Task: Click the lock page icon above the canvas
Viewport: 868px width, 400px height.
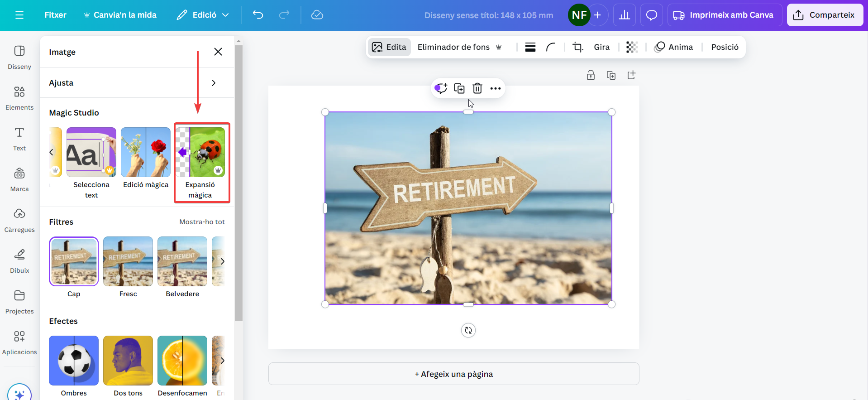Action: tap(591, 75)
